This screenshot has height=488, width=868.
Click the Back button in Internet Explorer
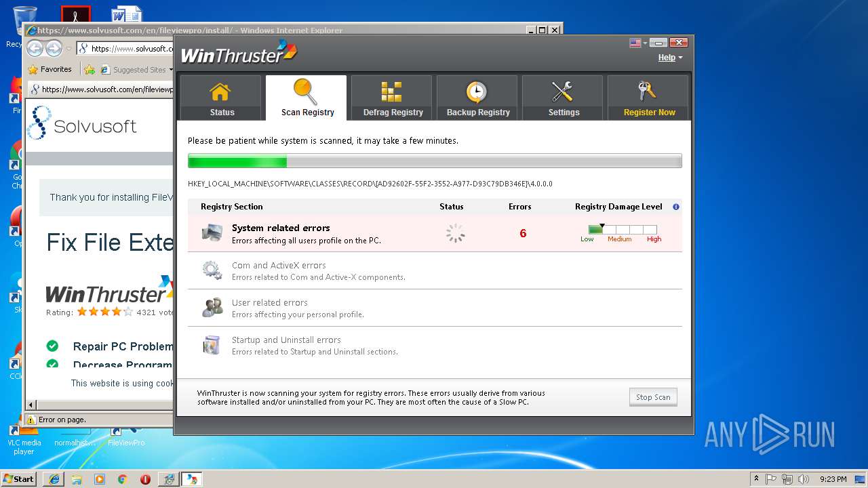[35, 48]
